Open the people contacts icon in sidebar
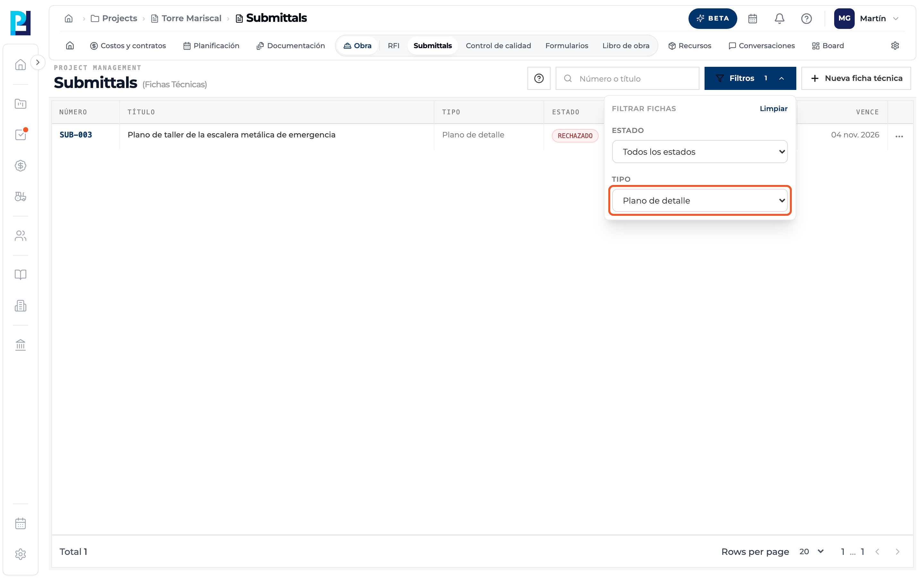Viewport: 924px width, 578px height. [20, 236]
